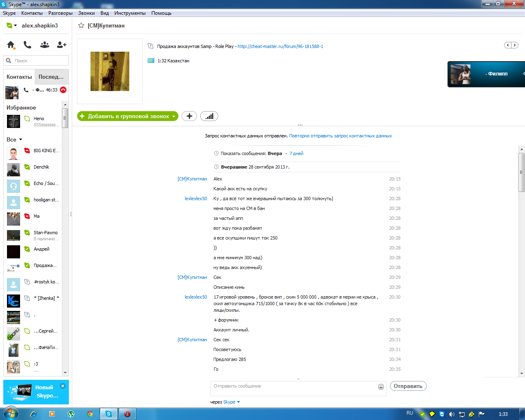This screenshot has width=525, height=420.
Task: Open Windows Media Player taskbar icon
Action: (52, 414)
